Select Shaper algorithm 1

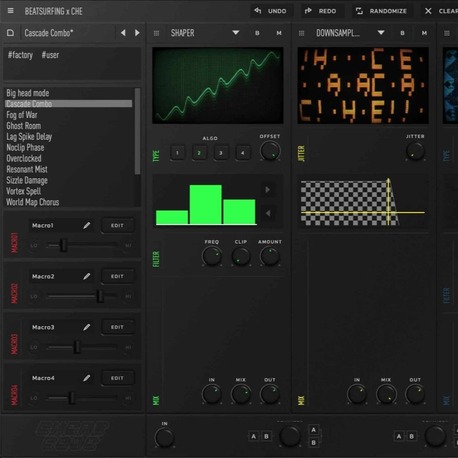pyautogui.click(x=177, y=153)
